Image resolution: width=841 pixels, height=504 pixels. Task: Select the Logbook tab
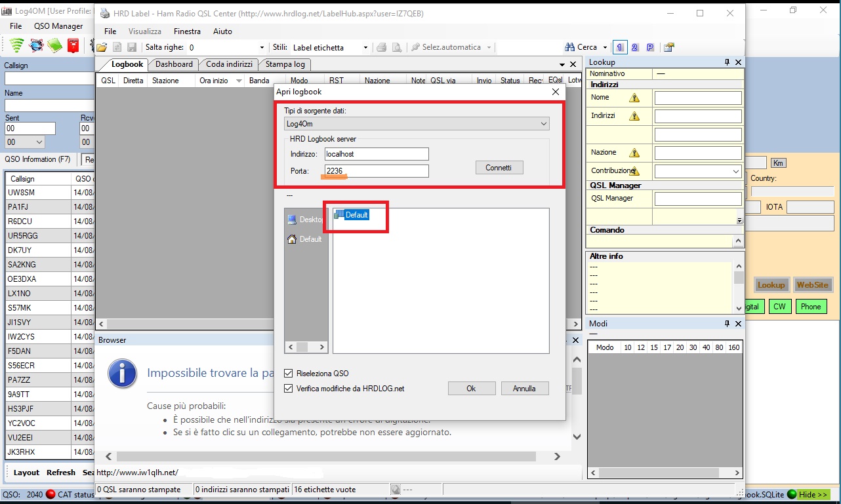coord(127,64)
